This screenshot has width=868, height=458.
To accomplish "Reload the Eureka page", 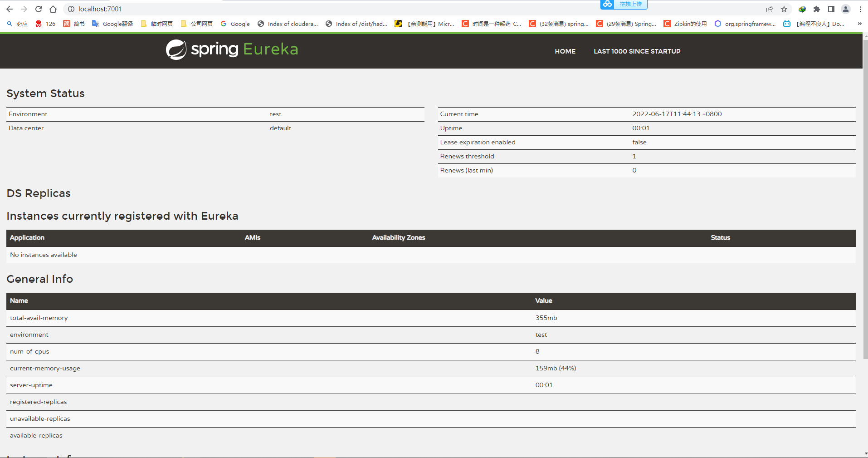I will (39, 9).
